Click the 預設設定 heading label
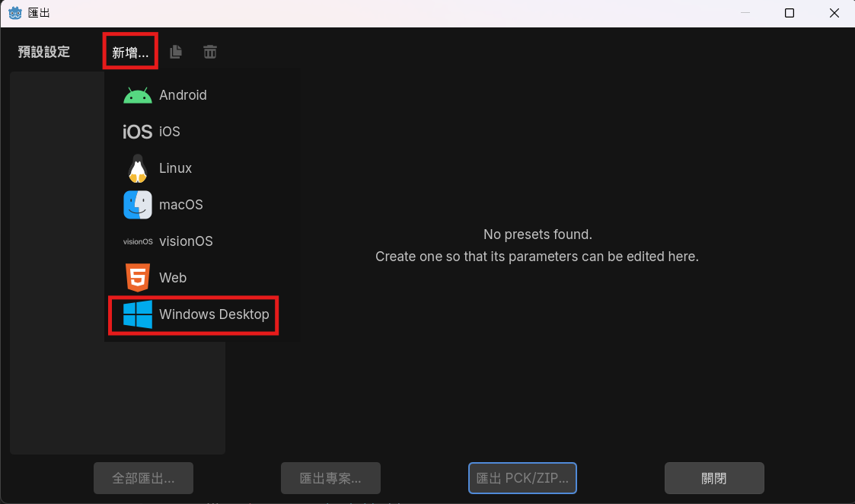The height and width of the screenshot is (504, 855). pos(44,52)
